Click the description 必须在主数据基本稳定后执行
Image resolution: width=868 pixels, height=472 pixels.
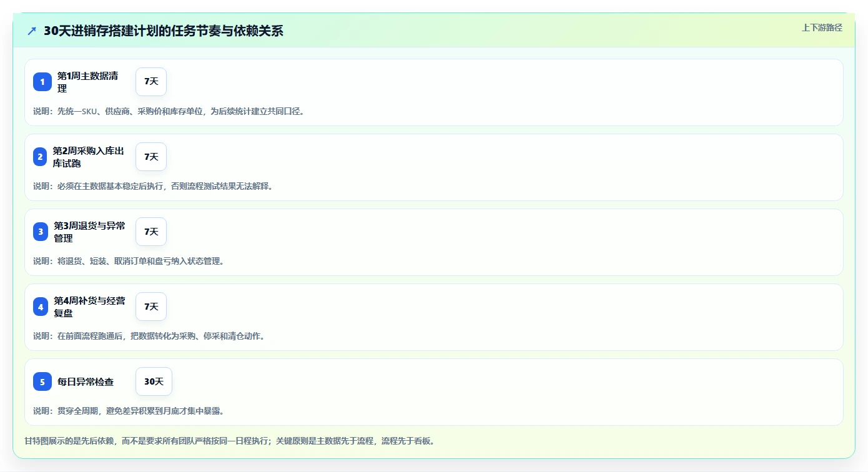111,186
